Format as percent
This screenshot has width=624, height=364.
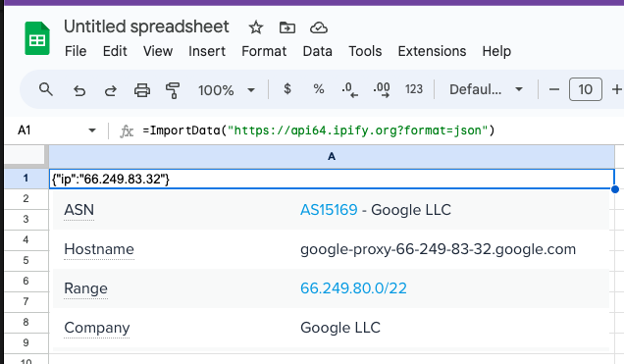[318, 89]
